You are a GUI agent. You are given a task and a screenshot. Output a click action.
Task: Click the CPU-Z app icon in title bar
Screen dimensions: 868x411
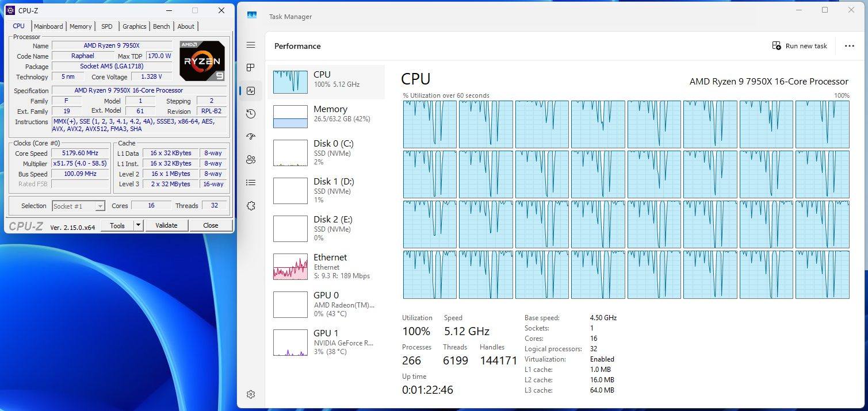tap(10, 10)
